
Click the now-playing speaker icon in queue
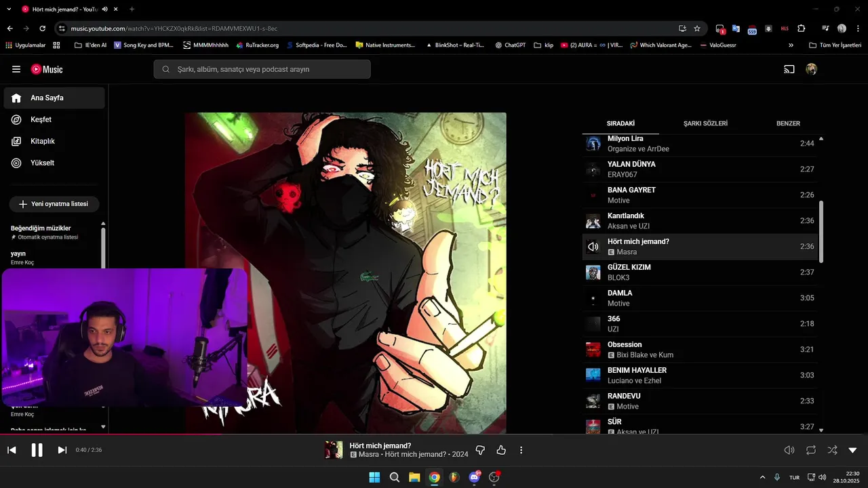coord(593,247)
